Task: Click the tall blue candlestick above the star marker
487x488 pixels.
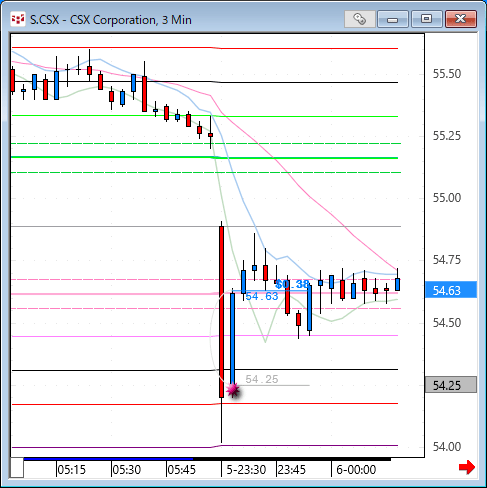Action: tap(232, 338)
